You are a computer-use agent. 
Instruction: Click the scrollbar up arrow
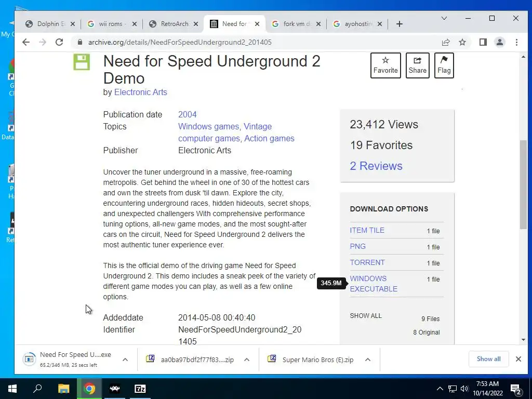click(x=523, y=57)
